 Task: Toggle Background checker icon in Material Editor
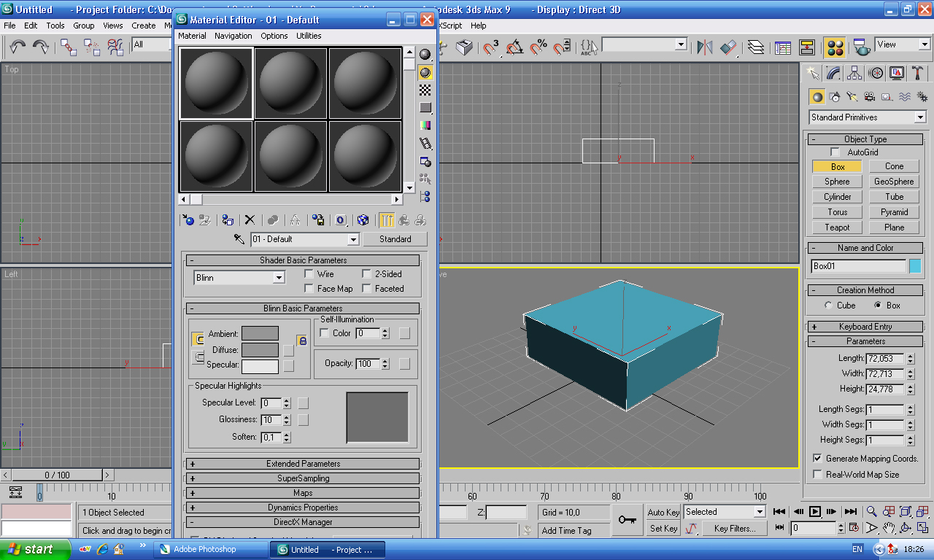click(x=425, y=90)
